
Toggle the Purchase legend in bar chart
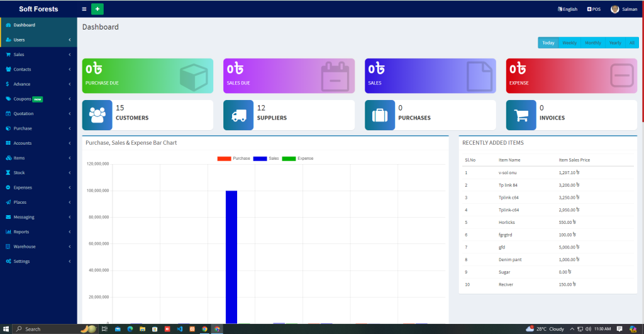click(x=233, y=159)
